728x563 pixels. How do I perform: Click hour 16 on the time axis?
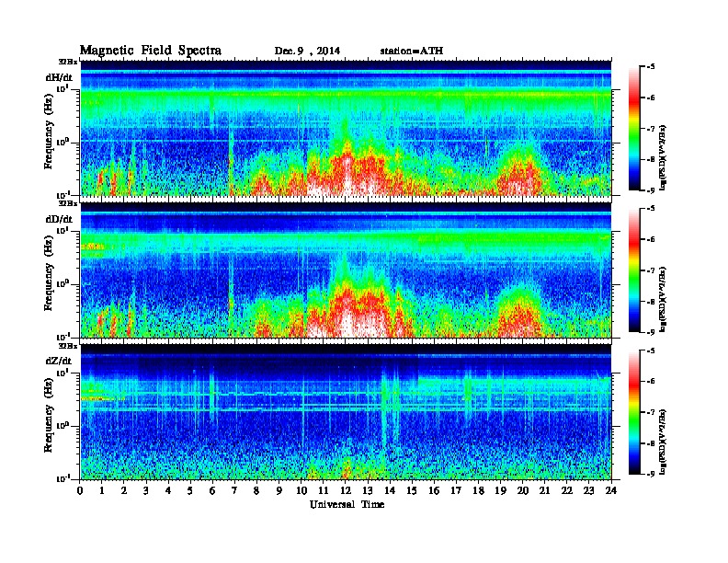[x=434, y=490]
